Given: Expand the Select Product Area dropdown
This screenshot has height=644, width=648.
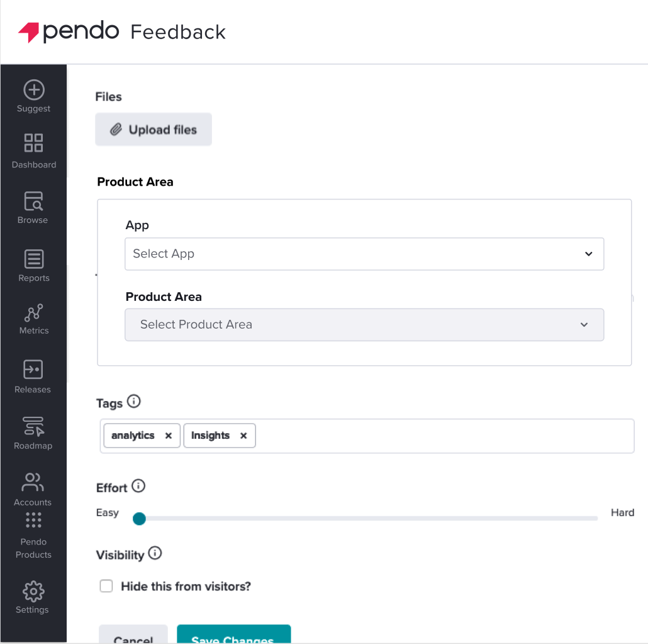Looking at the screenshot, I should (364, 325).
